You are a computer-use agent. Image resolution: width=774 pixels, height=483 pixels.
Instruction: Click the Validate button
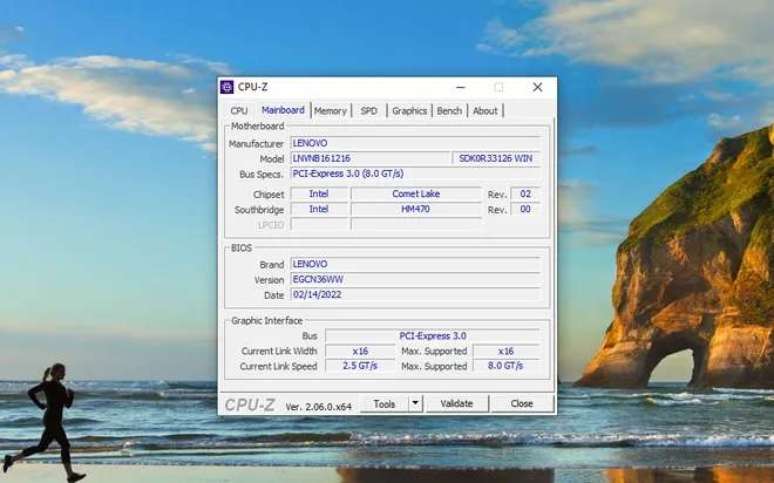point(457,403)
